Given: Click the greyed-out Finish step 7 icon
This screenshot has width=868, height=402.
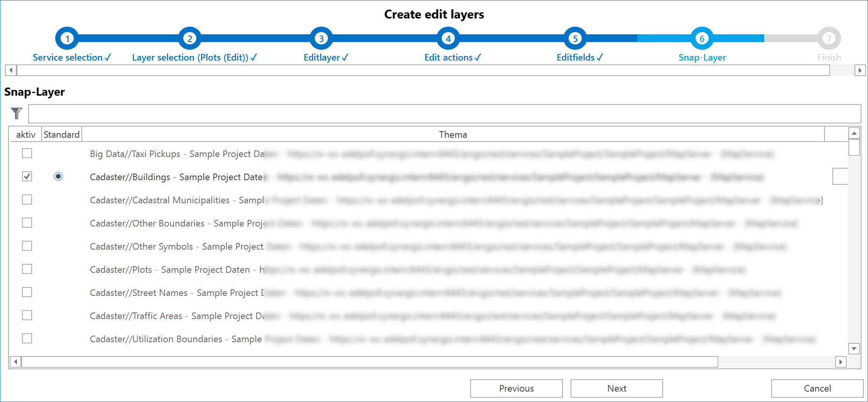Looking at the screenshot, I should (x=829, y=38).
